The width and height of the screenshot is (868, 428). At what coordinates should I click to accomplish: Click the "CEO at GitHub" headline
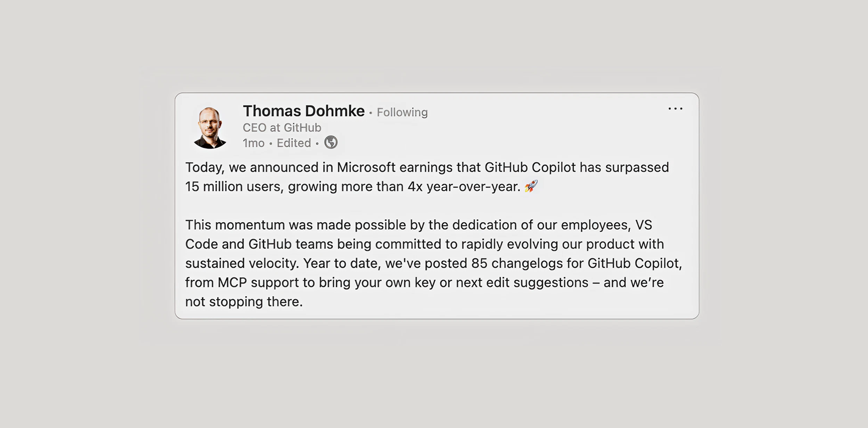(x=282, y=128)
